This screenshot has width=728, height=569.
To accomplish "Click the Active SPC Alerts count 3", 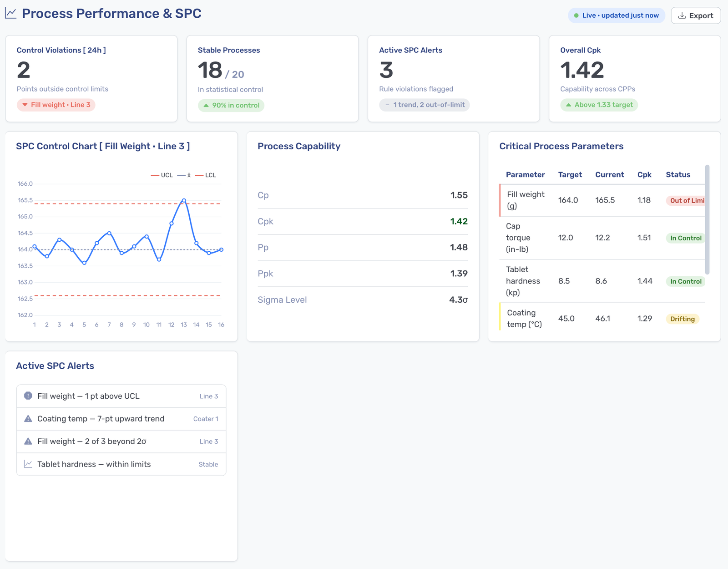I will coord(386,70).
